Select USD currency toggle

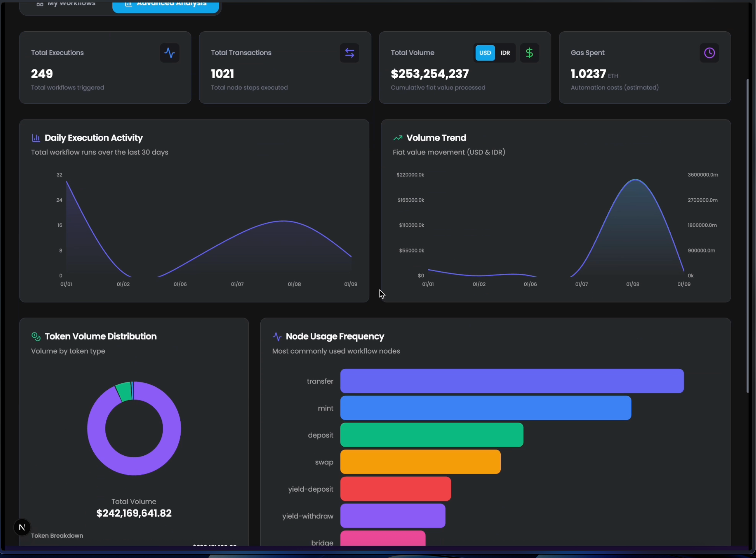485,53
